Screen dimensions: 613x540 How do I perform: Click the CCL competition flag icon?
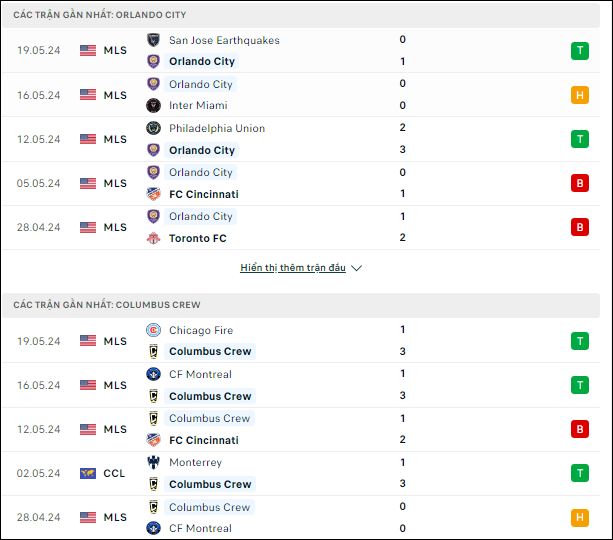(x=88, y=473)
